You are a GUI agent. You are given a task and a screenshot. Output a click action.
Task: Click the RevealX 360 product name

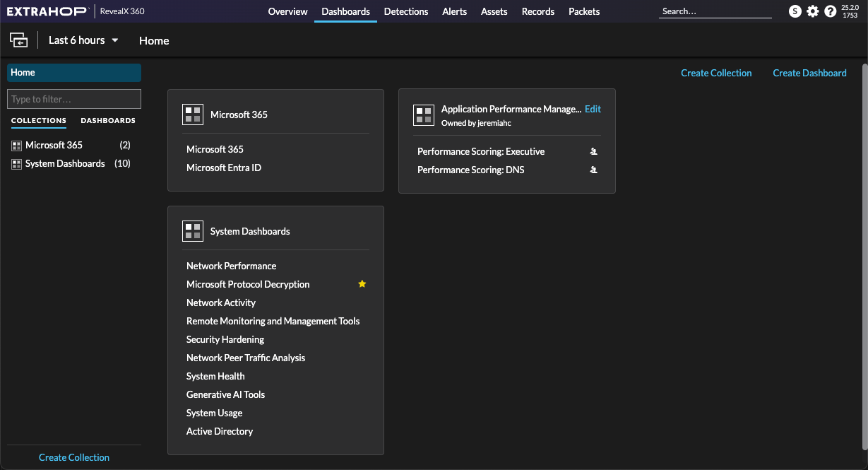tap(122, 11)
